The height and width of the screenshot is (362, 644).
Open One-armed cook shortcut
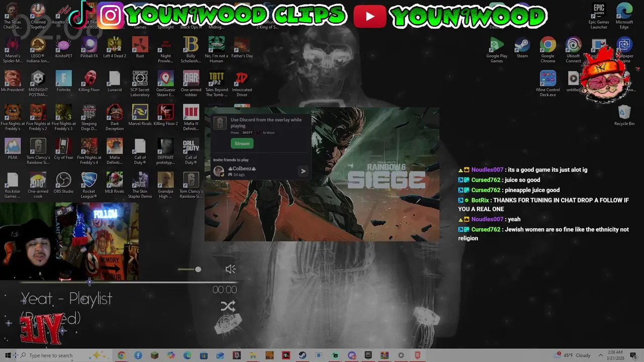[x=38, y=186]
